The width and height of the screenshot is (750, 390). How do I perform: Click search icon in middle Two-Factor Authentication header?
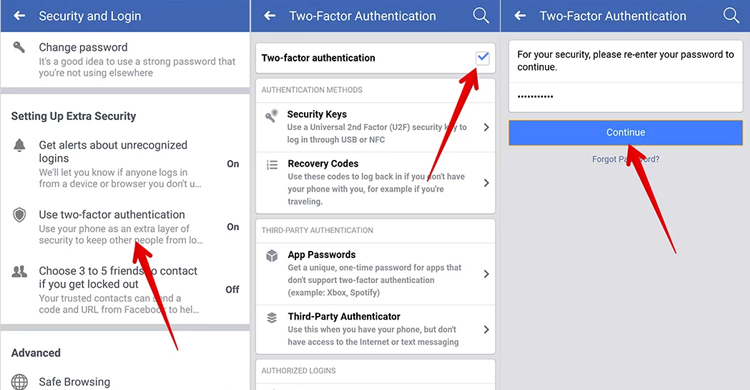click(x=481, y=15)
